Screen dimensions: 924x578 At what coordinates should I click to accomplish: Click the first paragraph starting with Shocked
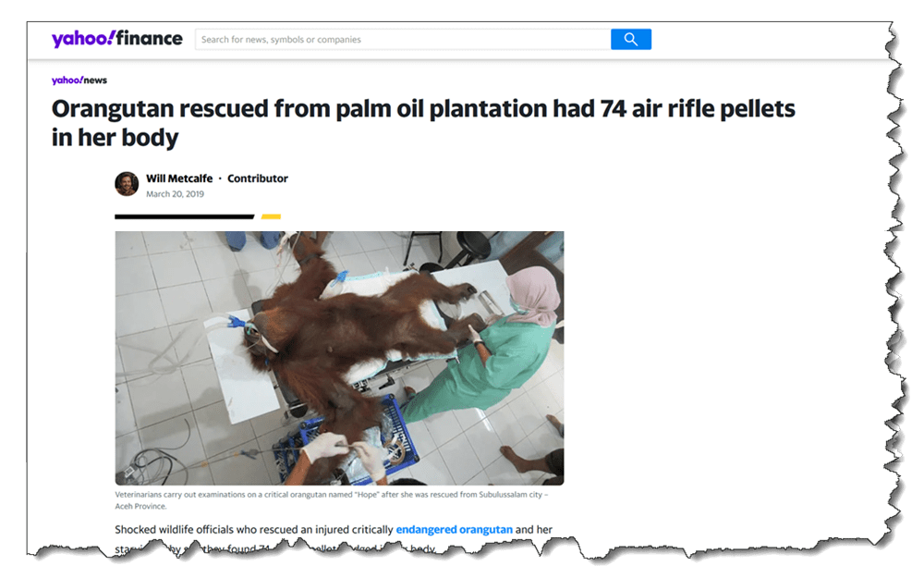(x=334, y=538)
